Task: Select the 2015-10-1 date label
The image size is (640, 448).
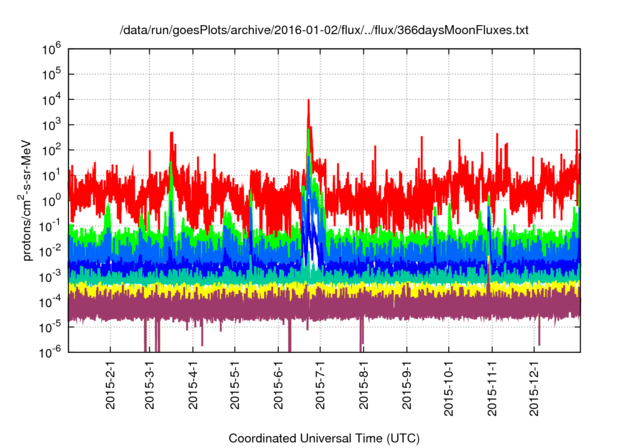Action: [x=449, y=388]
